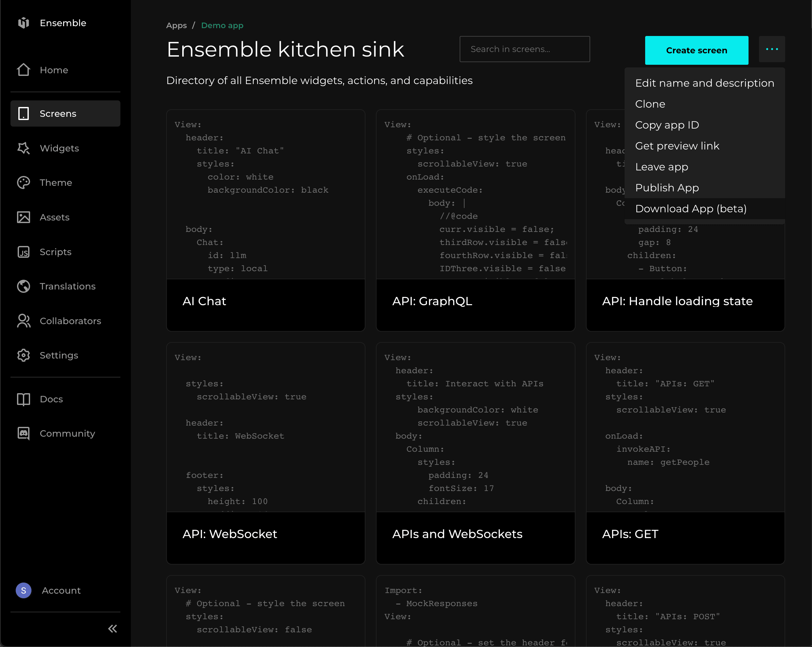Open Docs via the book icon

point(23,399)
